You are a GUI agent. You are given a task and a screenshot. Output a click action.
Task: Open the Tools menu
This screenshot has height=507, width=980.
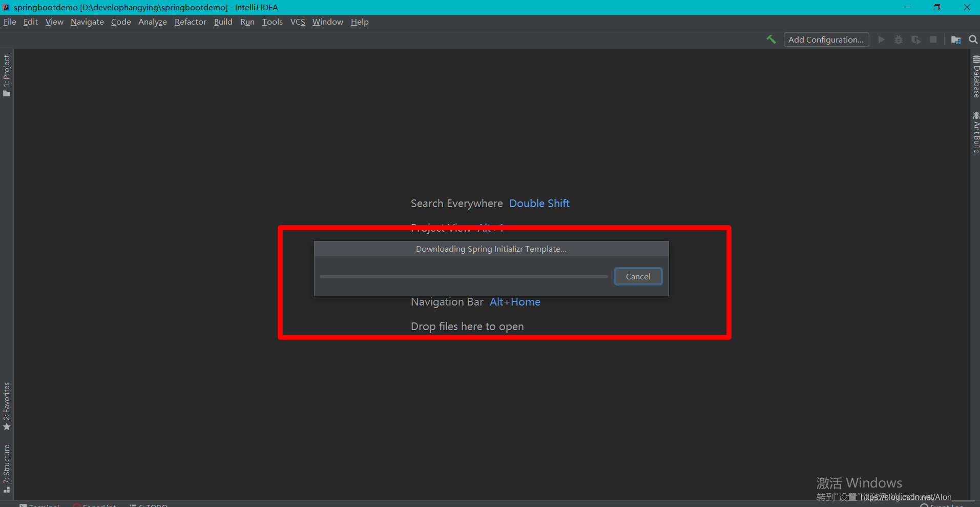point(273,22)
